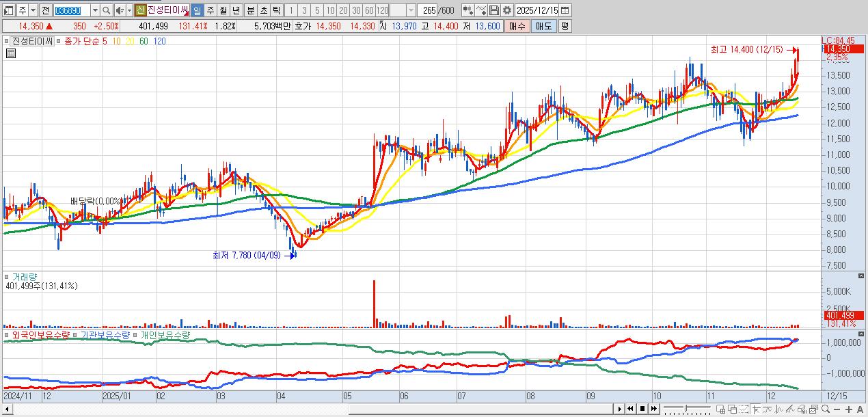
Task: Click the 호가 quote label
Action: pos(303,25)
